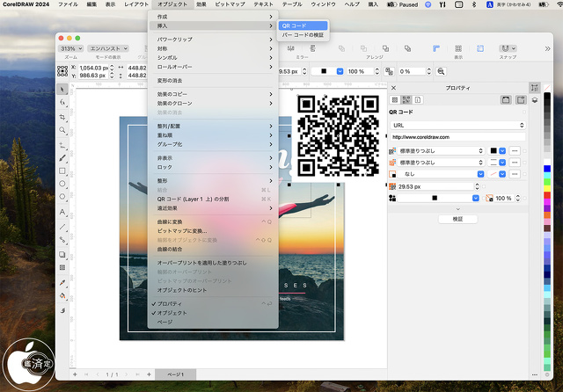Click transparency merge icon left of 0 %
This screenshot has width=563, height=392.
(x=389, y=71)
